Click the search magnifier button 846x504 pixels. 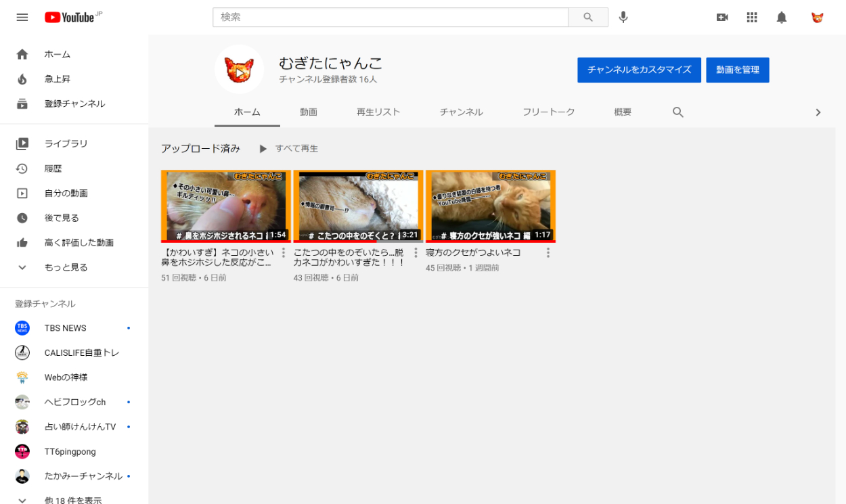588,18
